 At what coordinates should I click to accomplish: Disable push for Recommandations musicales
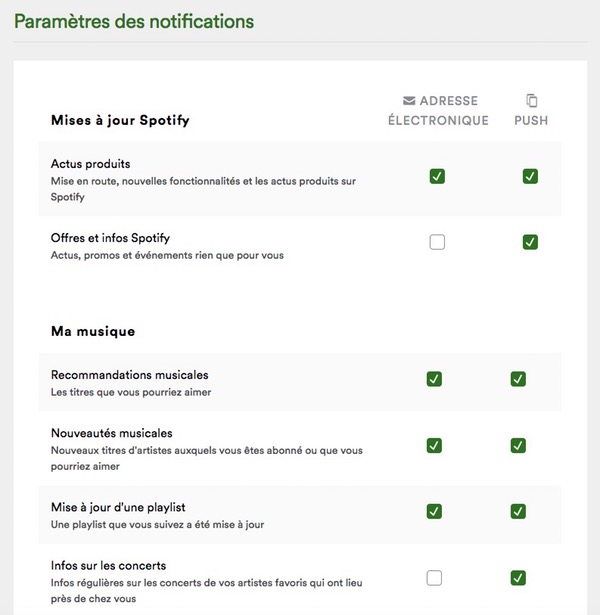point(518,379)
